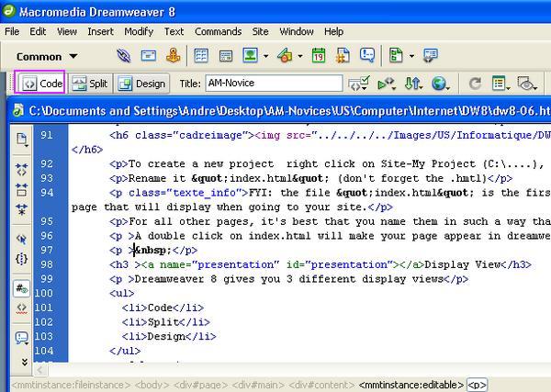Image resolution: width=551 pixels, height=392 pixels.
Task: Open the View menu
Action: pyautogui.click(x=67, y=31)
